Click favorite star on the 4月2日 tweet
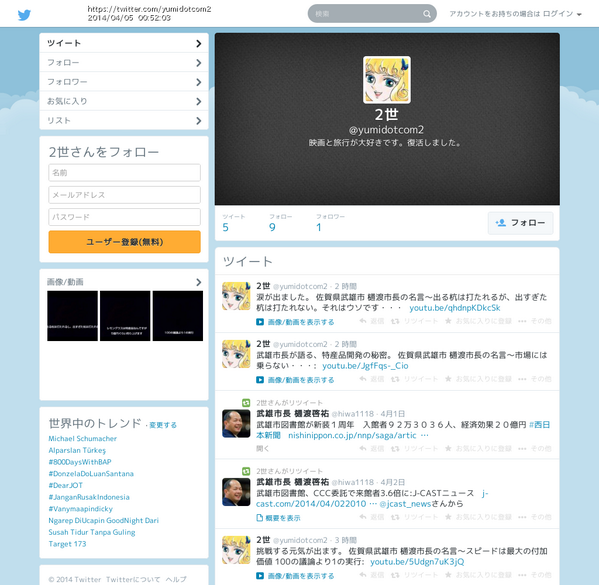This screenshot has height=585, width=599. pos(448,517)
